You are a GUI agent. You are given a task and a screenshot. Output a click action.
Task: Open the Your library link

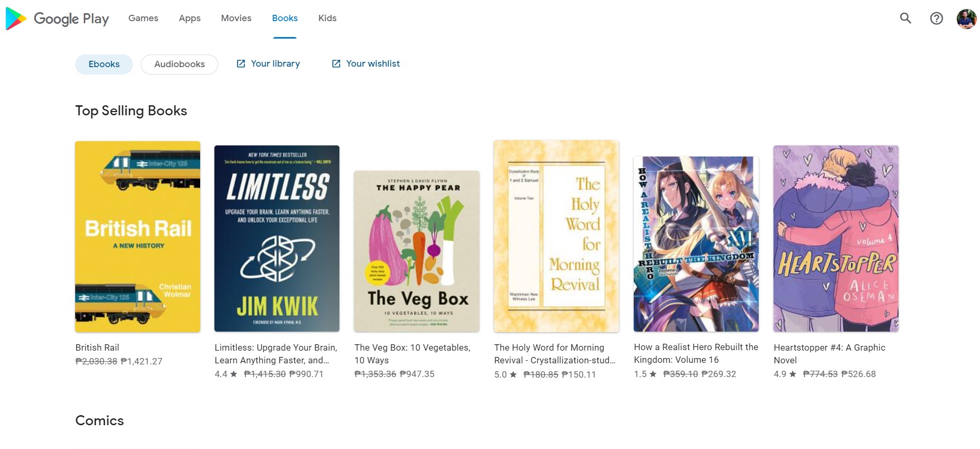point(275,63)
